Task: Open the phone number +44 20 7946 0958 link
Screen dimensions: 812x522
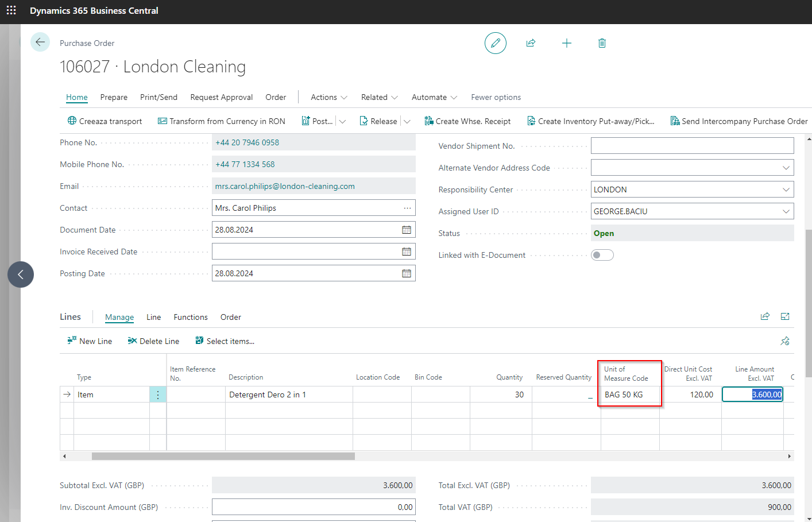Action: [x=247, y=142]
